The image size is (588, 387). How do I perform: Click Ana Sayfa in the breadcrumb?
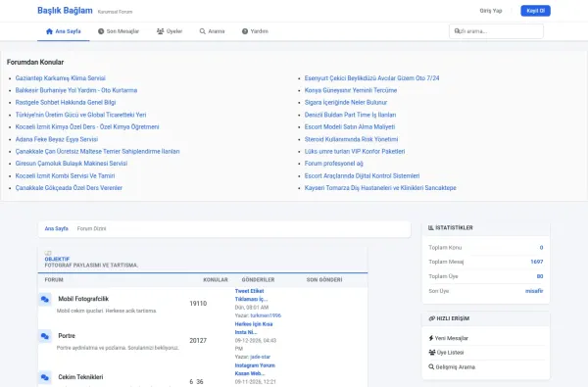tap(56, 228)
